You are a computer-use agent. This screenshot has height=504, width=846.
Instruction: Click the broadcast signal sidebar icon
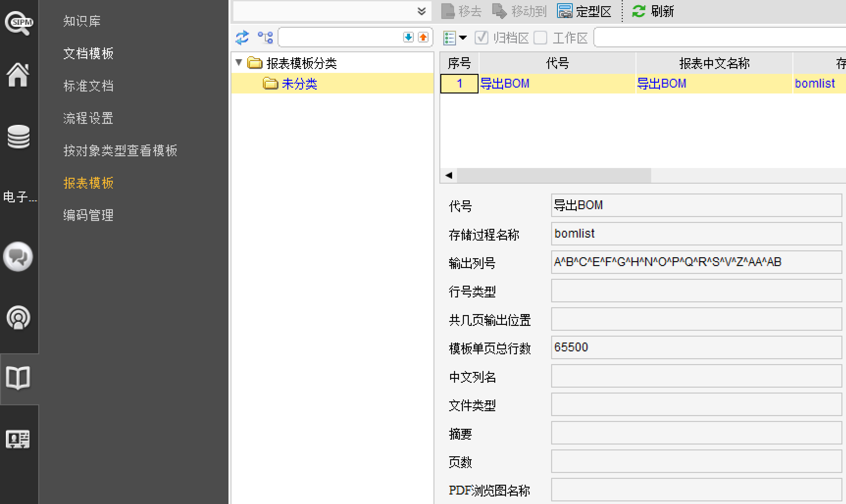18,318
